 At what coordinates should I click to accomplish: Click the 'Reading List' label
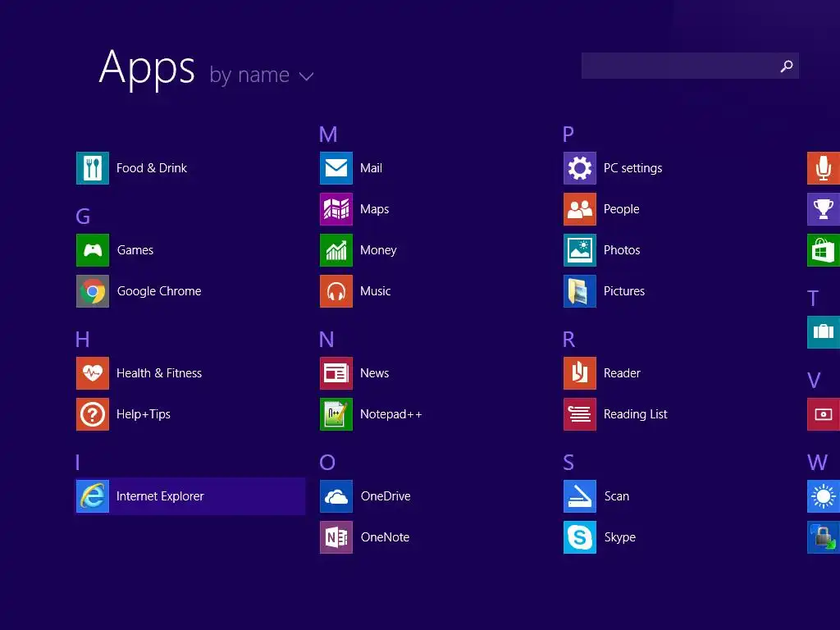636,414
